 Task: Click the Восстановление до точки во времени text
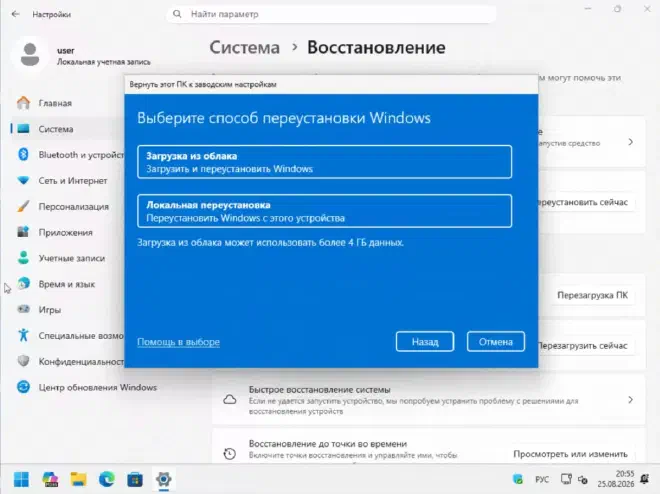tap(328, 444)
